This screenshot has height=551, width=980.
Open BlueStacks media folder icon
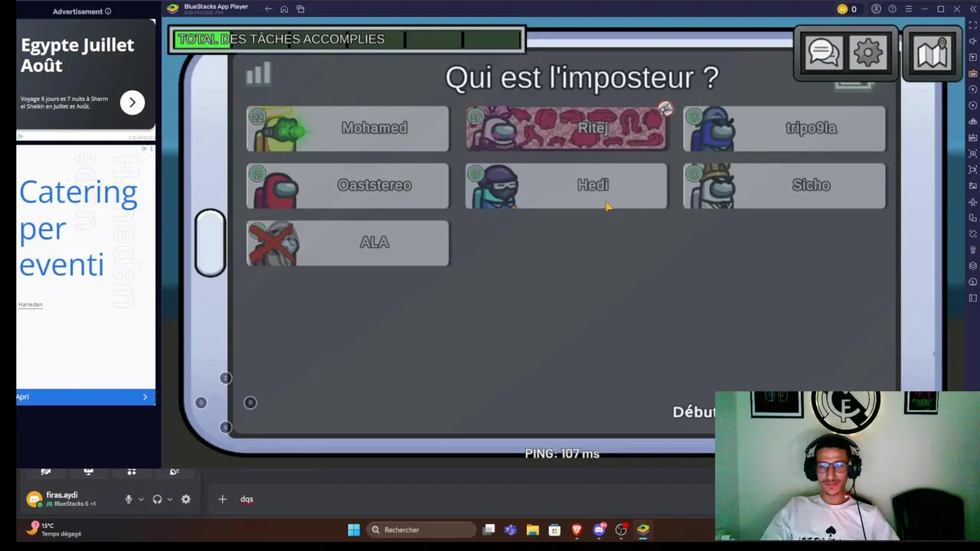tap(973, 186)
